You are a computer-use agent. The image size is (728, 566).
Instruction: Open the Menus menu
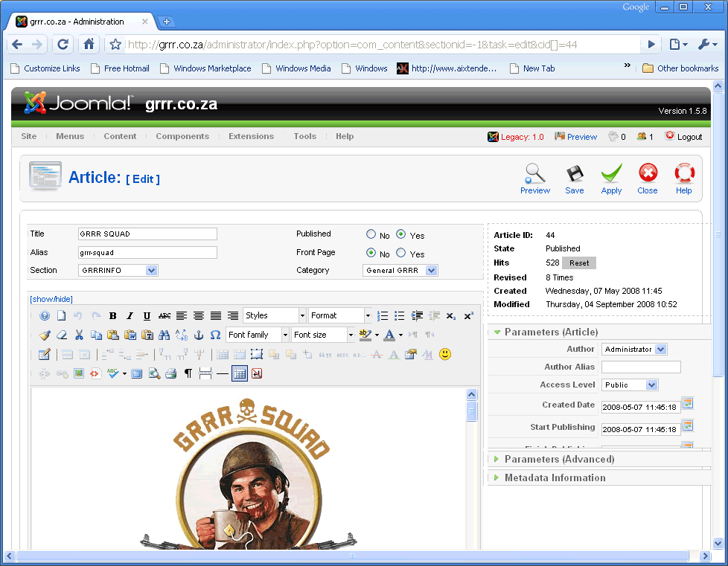click(70, 136)
